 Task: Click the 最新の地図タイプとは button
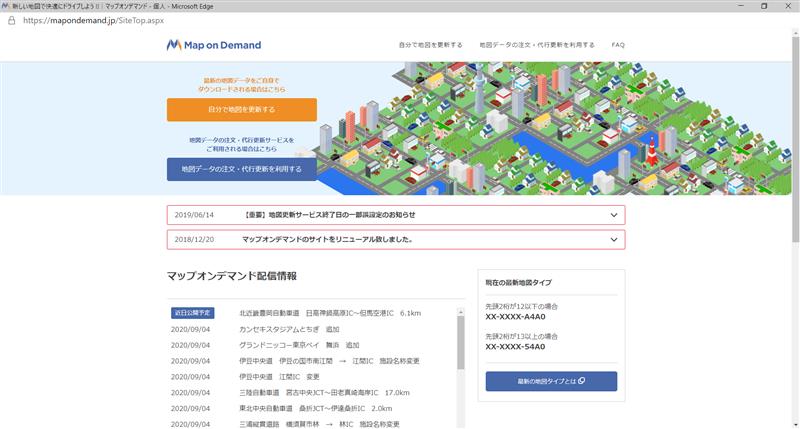pyautogui.click(x=551, y=381)
